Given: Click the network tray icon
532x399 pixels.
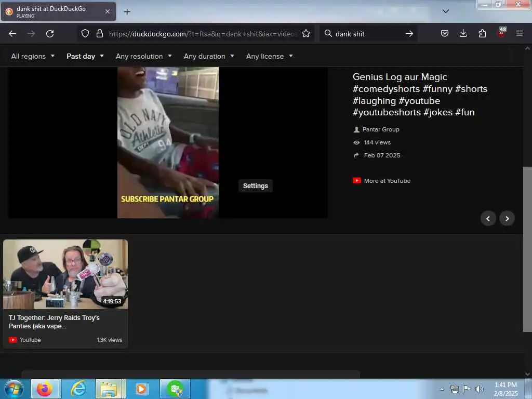Looking at the screenshot, I should (x=454, y=389).
